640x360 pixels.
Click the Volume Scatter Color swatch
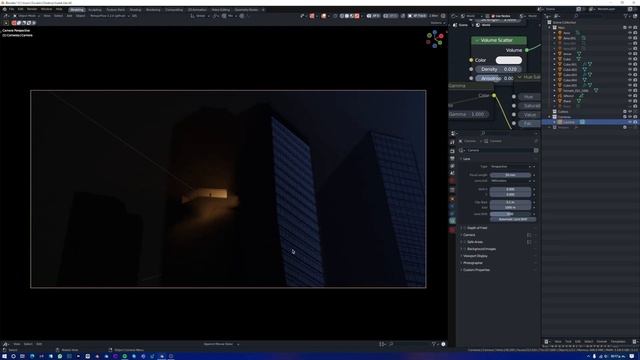tap(509, 60)
